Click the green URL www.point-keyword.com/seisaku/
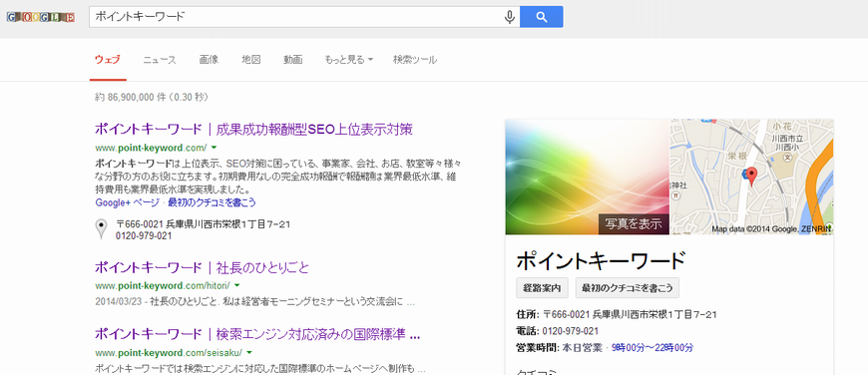The image size is (868, 375). coord(169,353)
